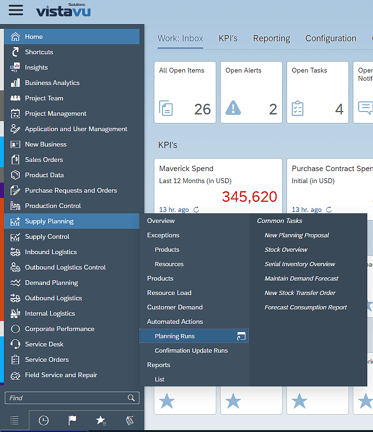The height and width of the screenshot is (432, 373).
Task: Open the recent history clock icon
Action: 44,421
